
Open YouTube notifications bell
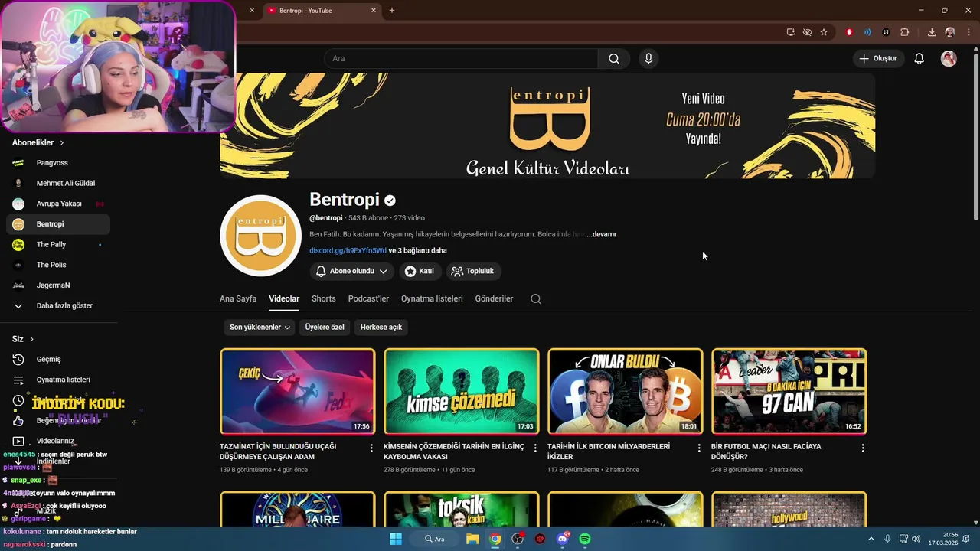click(x=919, y=59)
